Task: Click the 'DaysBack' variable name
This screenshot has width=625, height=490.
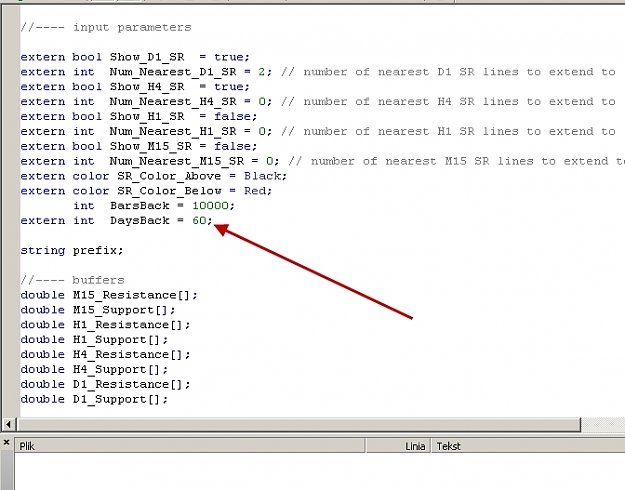Action: pos(140,220)
